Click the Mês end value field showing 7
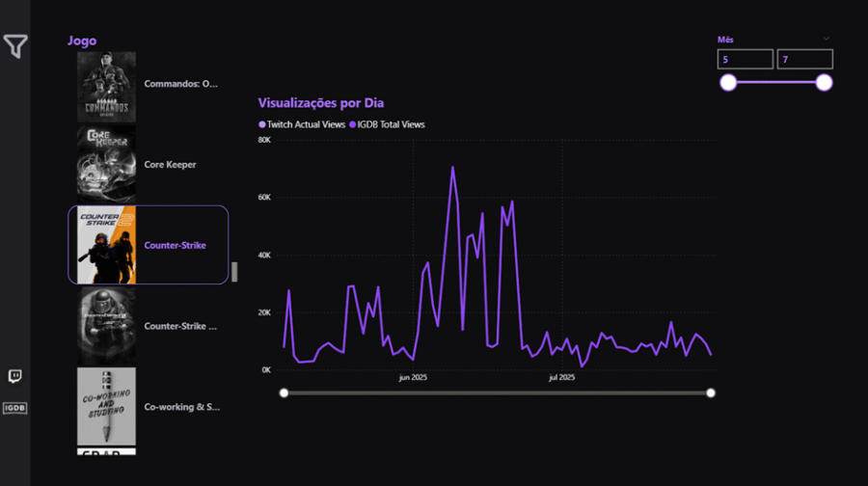The image size is (868, 486). [804, 60]
